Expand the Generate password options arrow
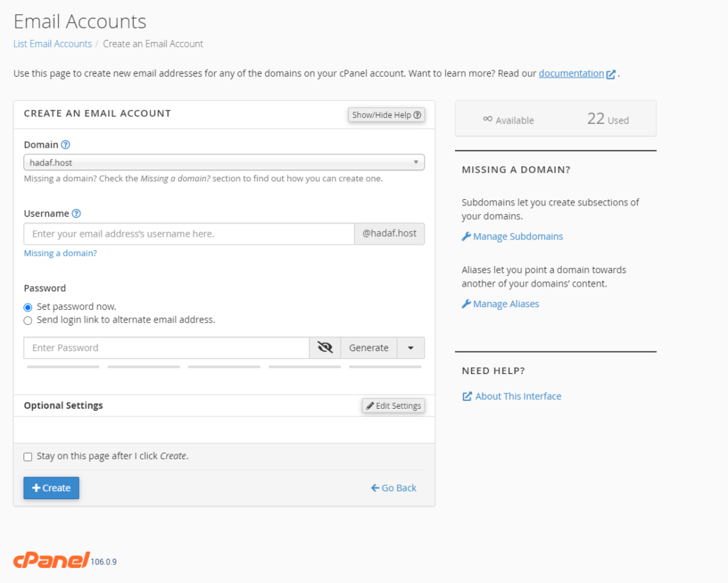 (411, 348)
